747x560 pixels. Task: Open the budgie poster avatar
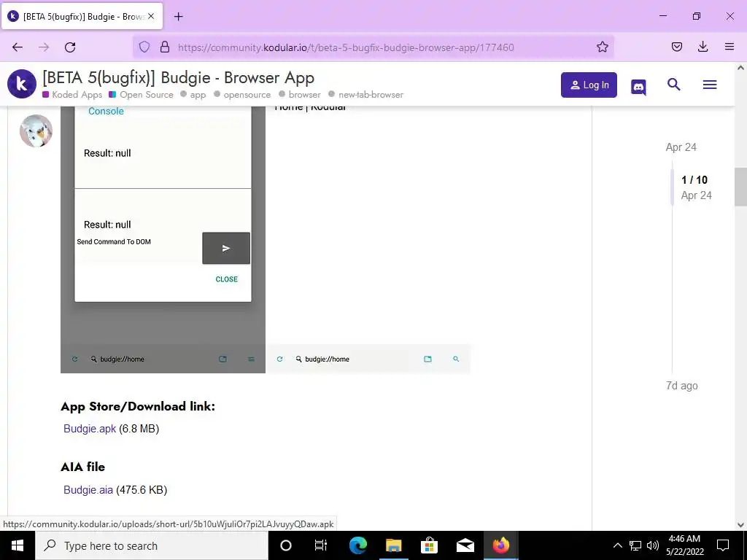[36, 131]
